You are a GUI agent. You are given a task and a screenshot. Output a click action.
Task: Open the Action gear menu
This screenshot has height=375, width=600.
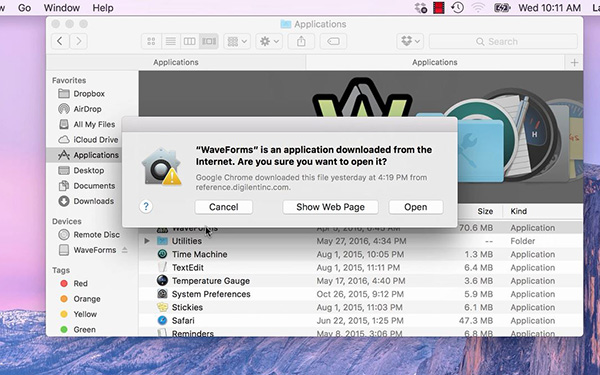coord(269,41)
